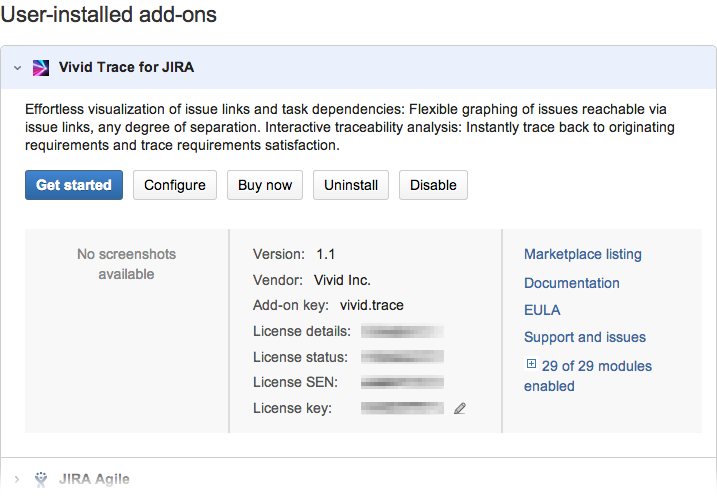The height and width of the screenshot is (496, 717).
Task: Open the Vivid Trace for JIRA title
Action: [x=126, y=67]
